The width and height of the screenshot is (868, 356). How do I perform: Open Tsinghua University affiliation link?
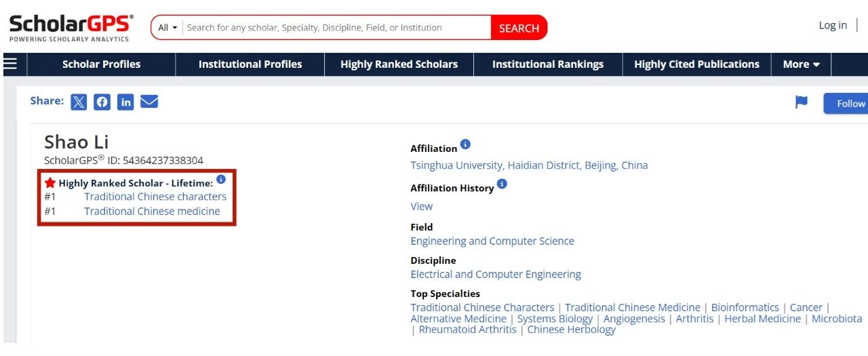(x=529, y=165)
